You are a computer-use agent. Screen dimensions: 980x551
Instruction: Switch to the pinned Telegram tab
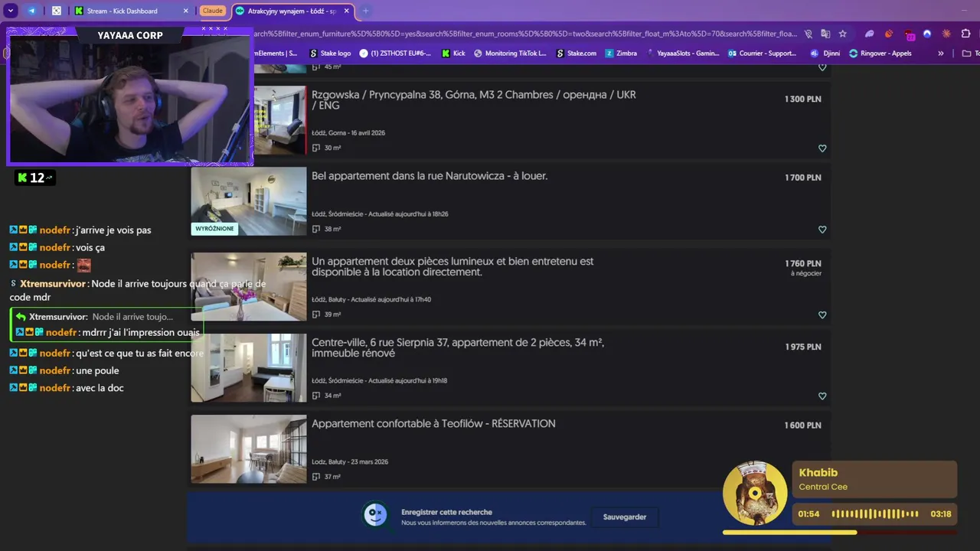coord(31,11)
